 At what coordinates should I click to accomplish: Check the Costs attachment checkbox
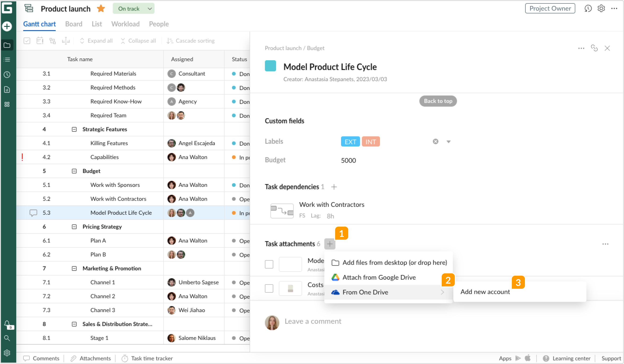pyautogui.click(x=269, y=289)
